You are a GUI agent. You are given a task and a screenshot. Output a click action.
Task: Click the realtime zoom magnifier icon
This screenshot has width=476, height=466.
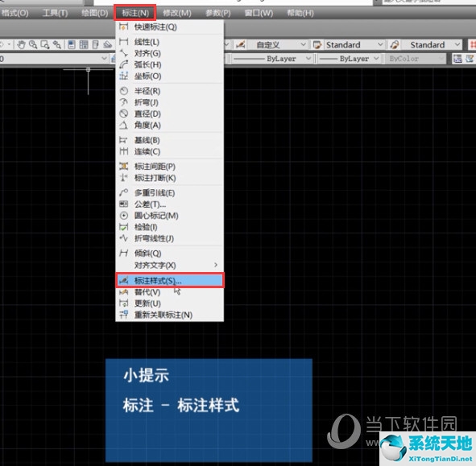click(33, 45)
